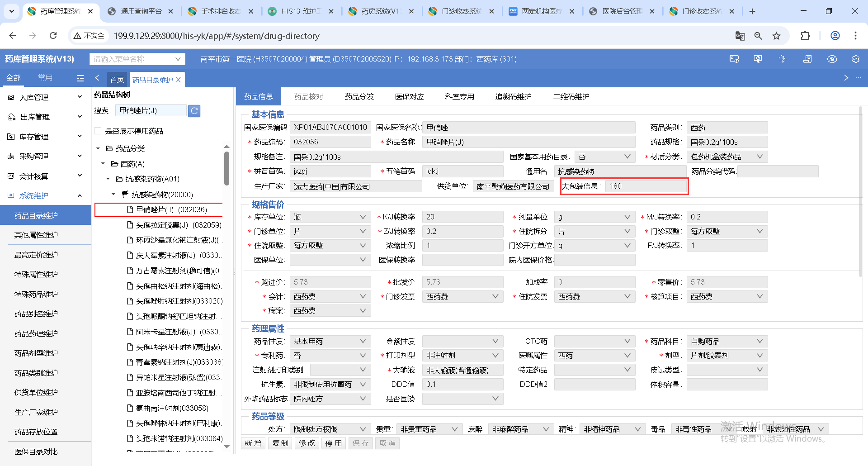Open the settings gear in the blue header
Screen dimensions: 868x466
coord(855,59)
